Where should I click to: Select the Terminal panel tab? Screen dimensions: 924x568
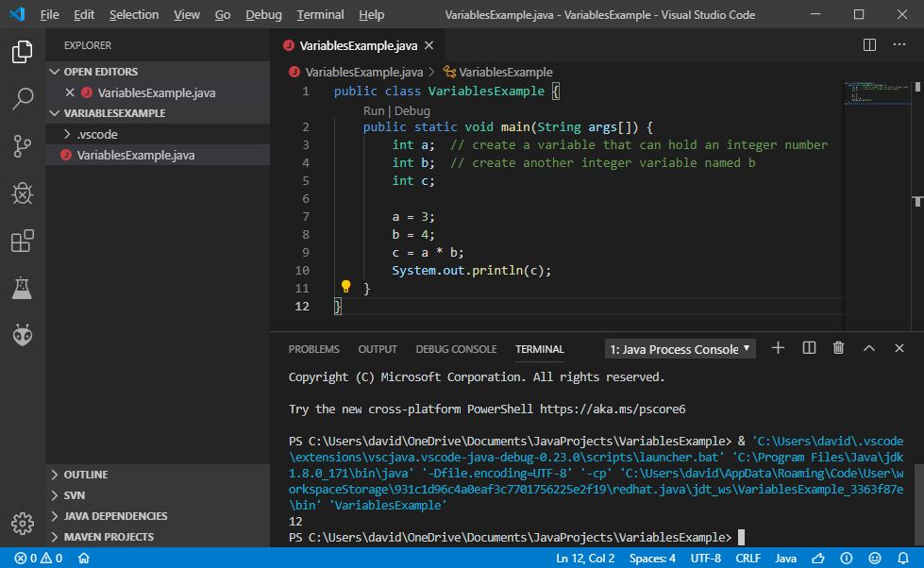coord(539,349)
